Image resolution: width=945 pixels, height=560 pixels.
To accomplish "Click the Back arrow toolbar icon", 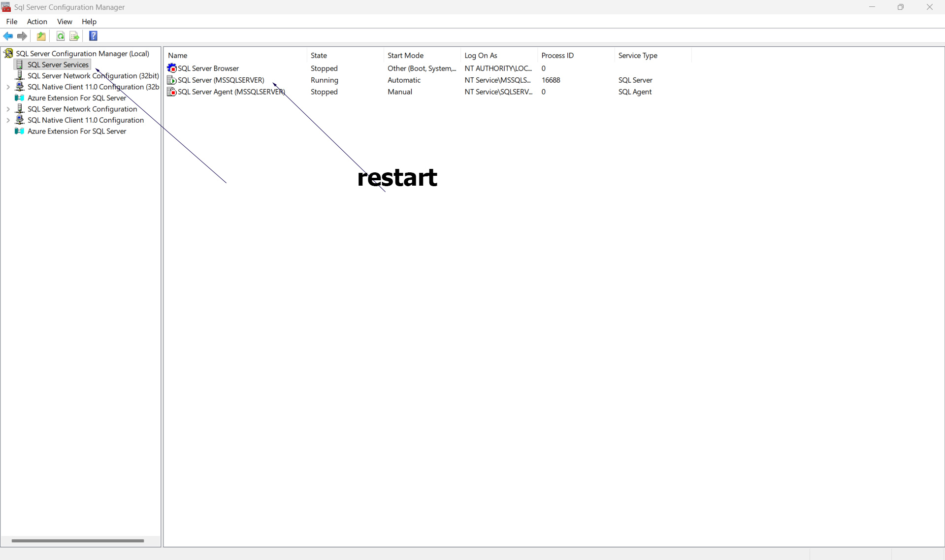I will click(8, 36).
